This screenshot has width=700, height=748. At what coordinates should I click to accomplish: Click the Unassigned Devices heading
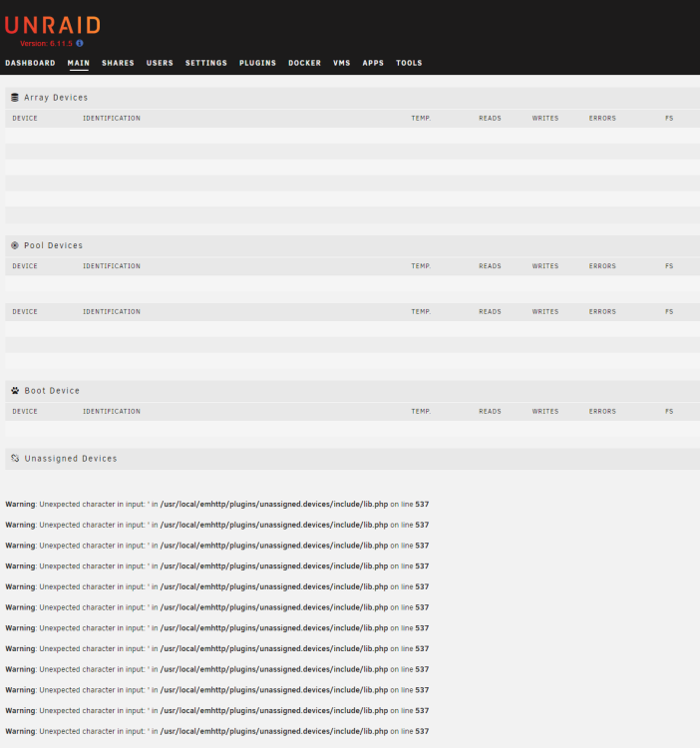(x=71, y=459)
